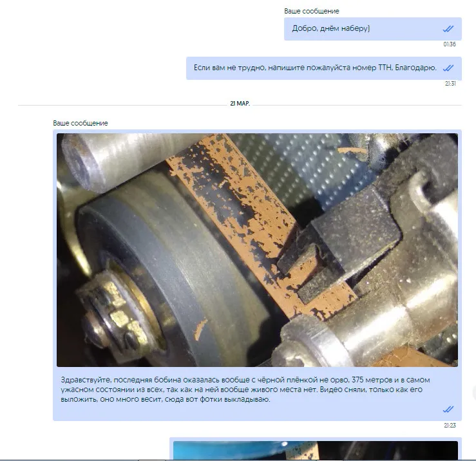The width and height of the screenshot is (476, 461).
Task: Click the "21 МАР." date separator label
Action: tap(240, 104)
